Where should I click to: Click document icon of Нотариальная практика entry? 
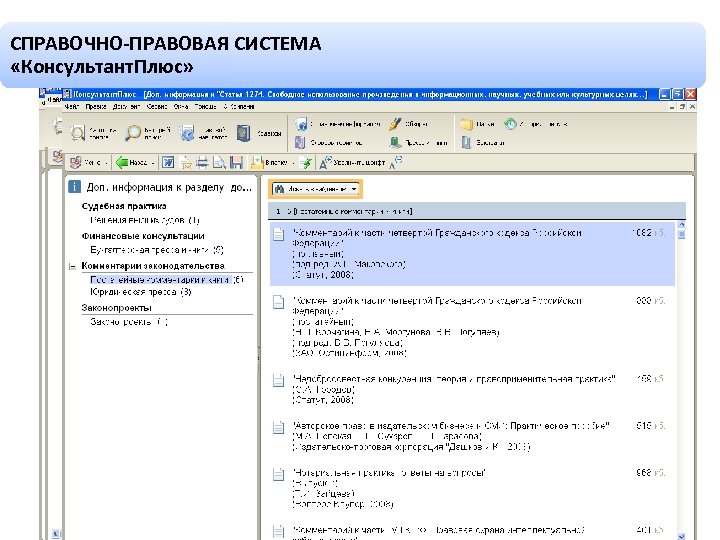coord(278,474)
